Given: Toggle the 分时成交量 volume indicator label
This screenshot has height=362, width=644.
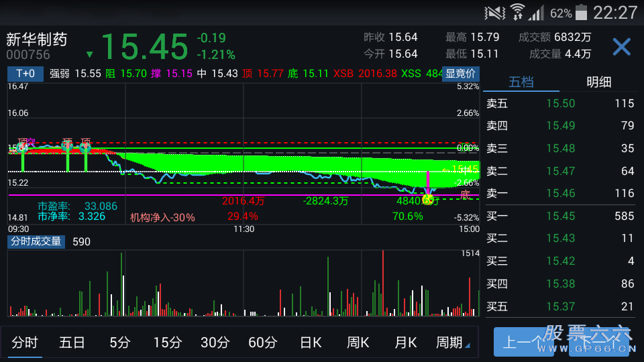Looking at the screenshot, I should pyautogui.click(x=36, y=241).
